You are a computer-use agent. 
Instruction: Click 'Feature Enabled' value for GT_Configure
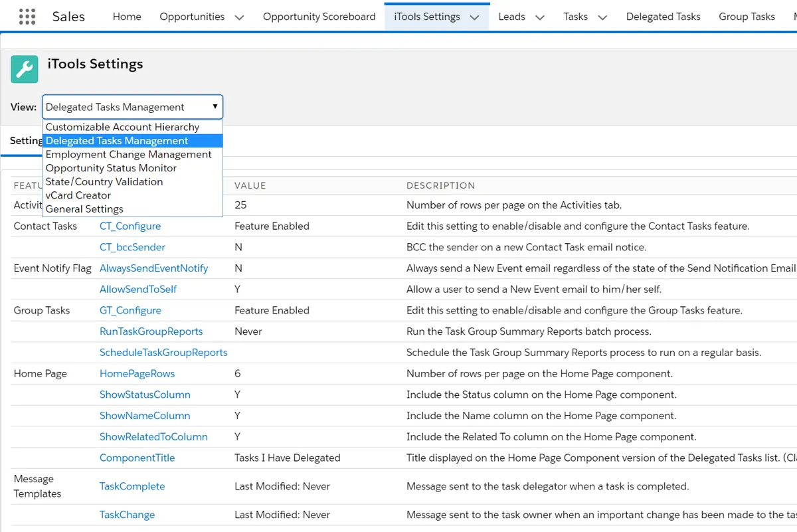[x=272, y=310]
